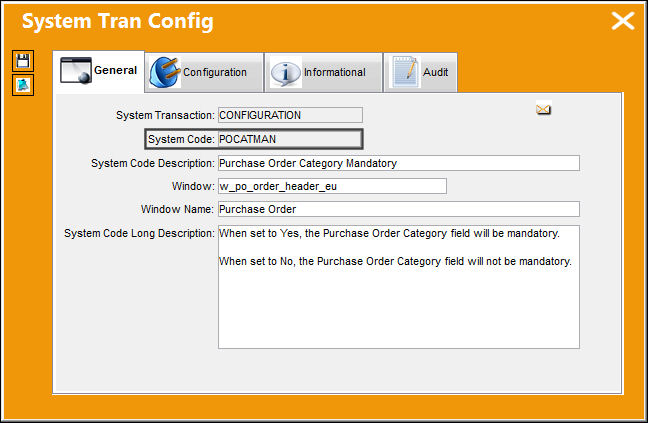Click the Window Name label
The image size is (648, 423).
click(x=177, y=209)
